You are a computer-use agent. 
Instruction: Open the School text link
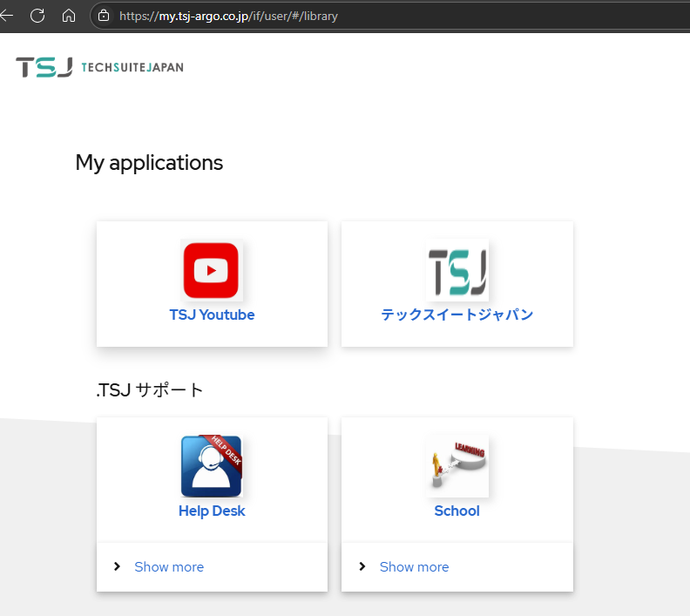click(x=457, y=511)
